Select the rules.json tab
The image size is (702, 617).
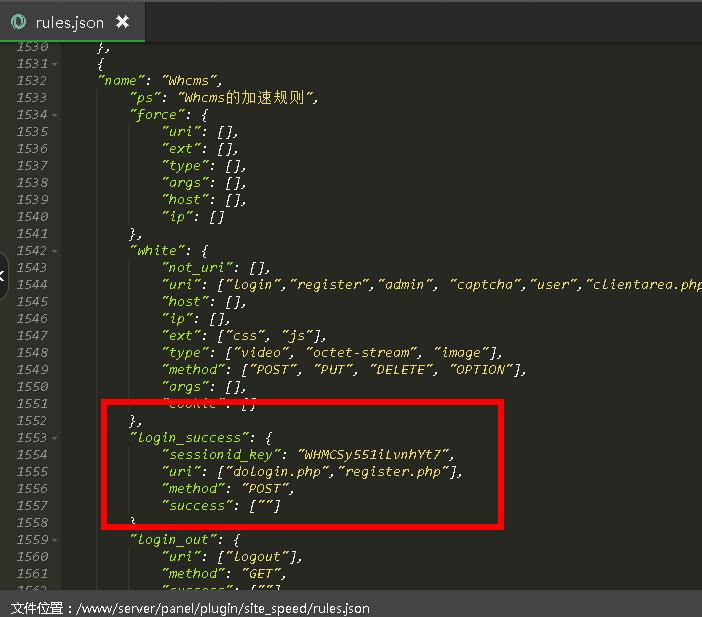point(72,22)
